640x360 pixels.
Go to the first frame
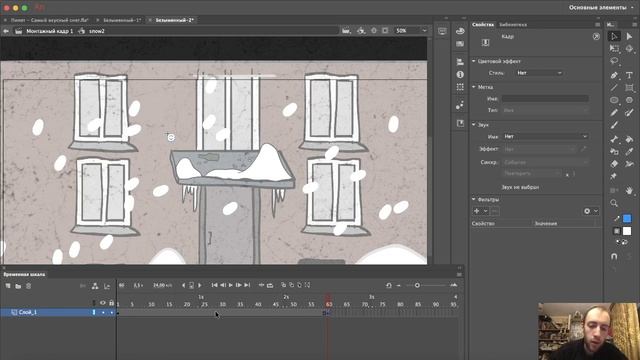pyautogui.click(x=214, y=285)
